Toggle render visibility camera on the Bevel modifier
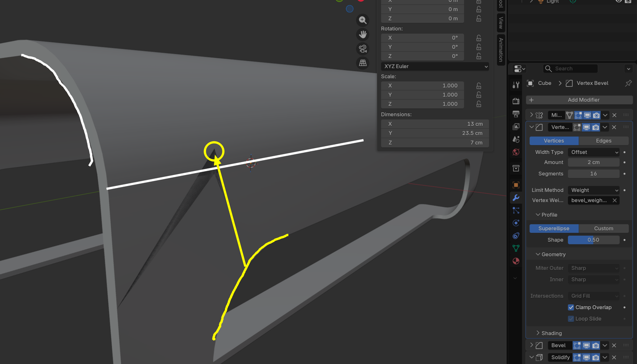 pos(596,345)
